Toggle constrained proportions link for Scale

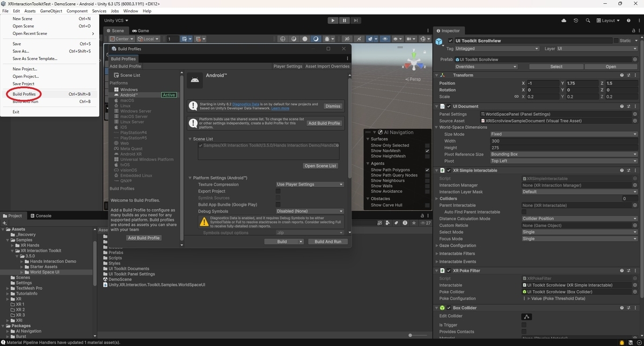pos(517,97)
